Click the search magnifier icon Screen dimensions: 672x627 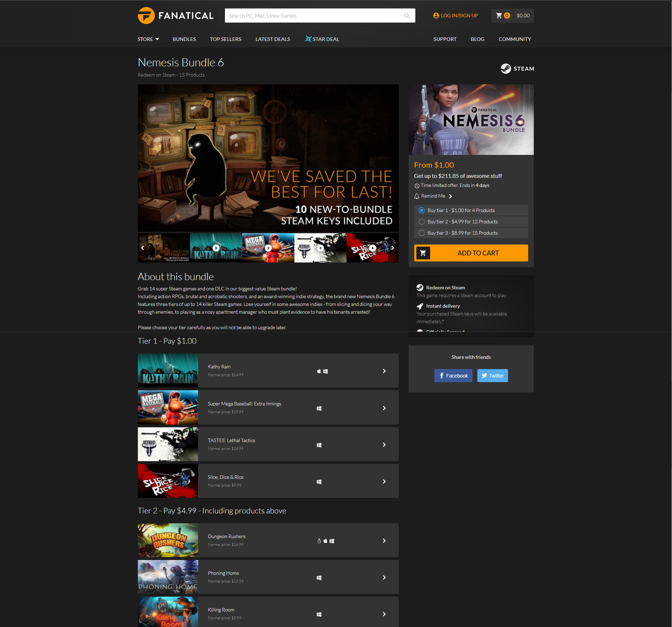tap(407, 16)
